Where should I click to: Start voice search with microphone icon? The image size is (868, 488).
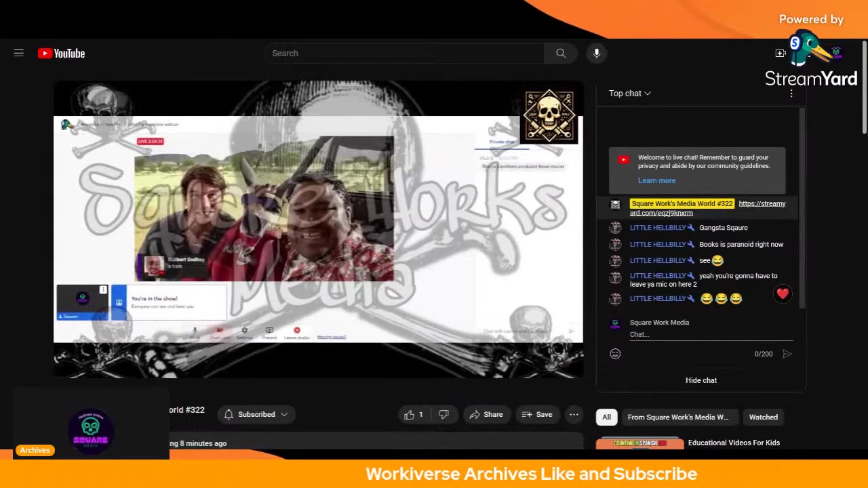pos(597,53)
